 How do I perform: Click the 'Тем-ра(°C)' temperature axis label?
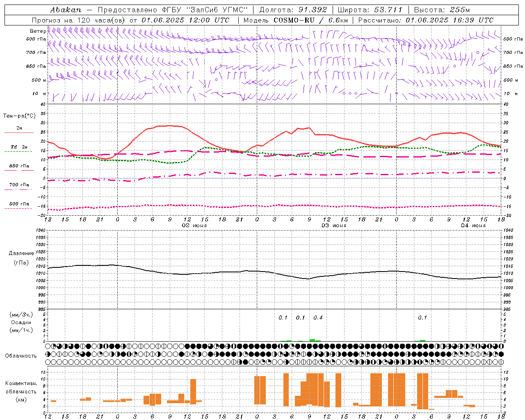click(19, 116)
